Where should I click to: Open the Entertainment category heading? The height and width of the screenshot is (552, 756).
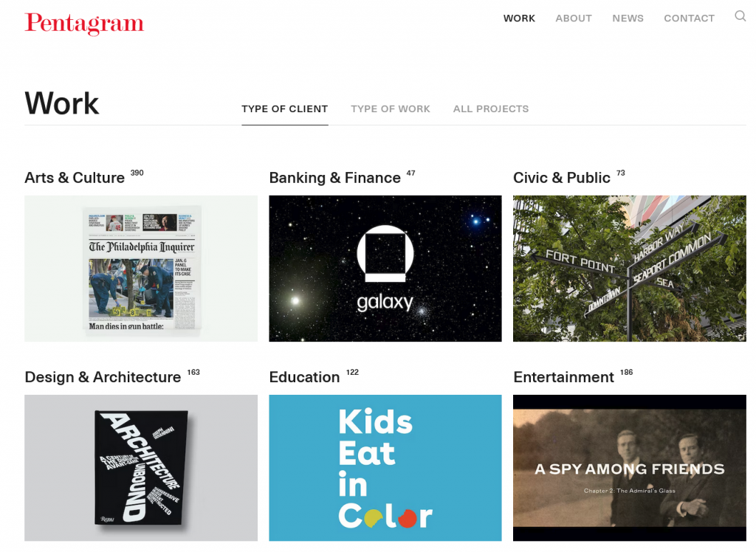click(x=563, y=377)
